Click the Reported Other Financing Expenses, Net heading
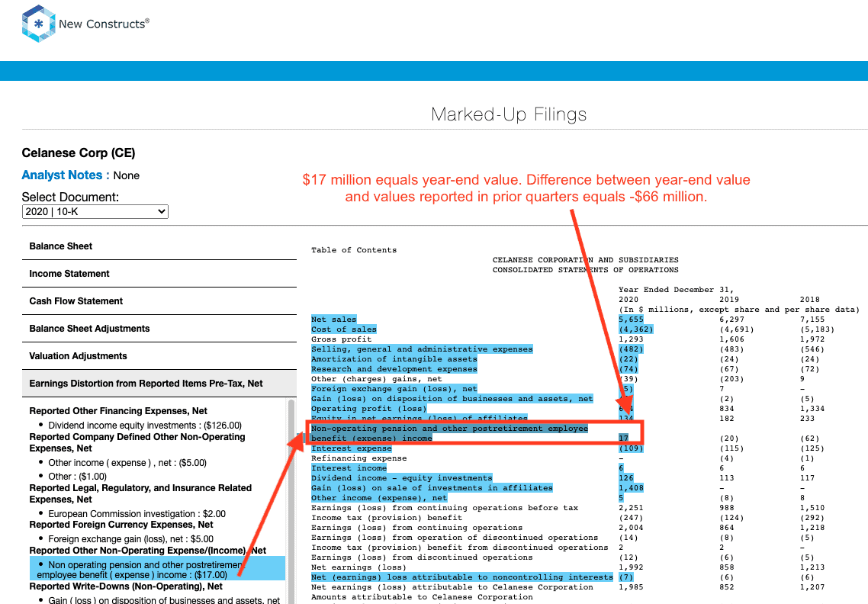868x604 pixels. tap(118, 411)
